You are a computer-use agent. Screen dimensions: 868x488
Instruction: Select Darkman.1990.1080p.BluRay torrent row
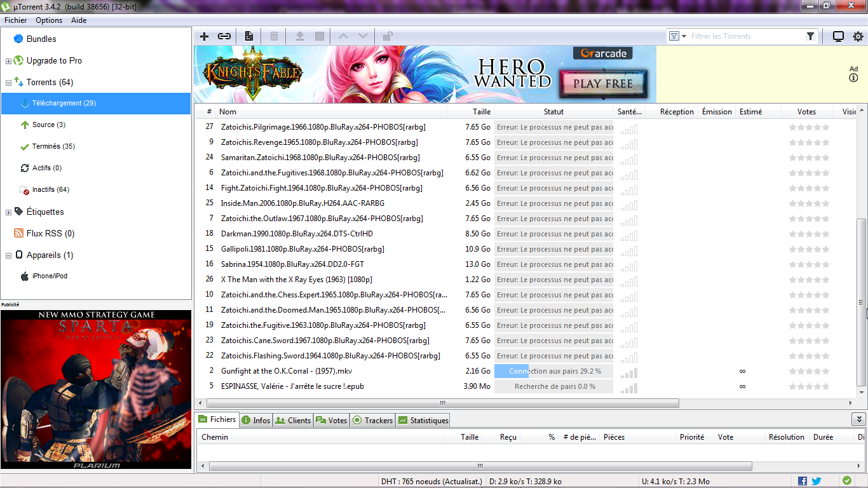[x=526, y=234]
